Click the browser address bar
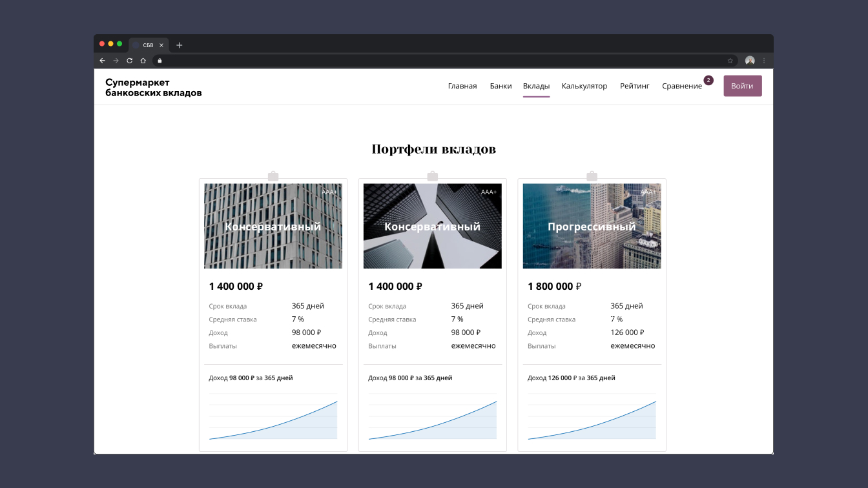Viewport: 868px width, 488px height. coord(439,61)
